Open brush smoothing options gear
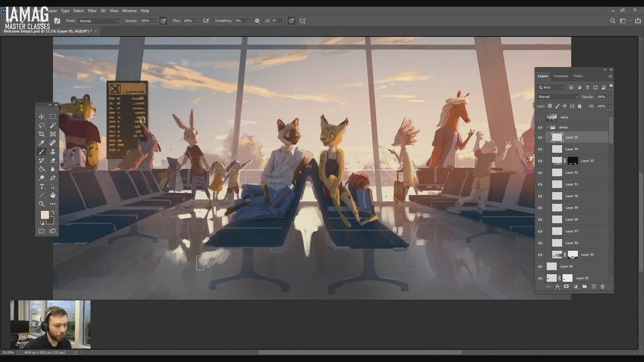Screen dimensions: 644x362 coord(257,21)
